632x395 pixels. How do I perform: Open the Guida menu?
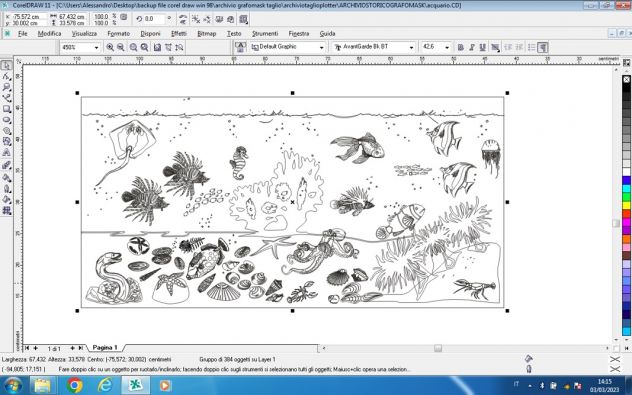[x=327, y=33]
